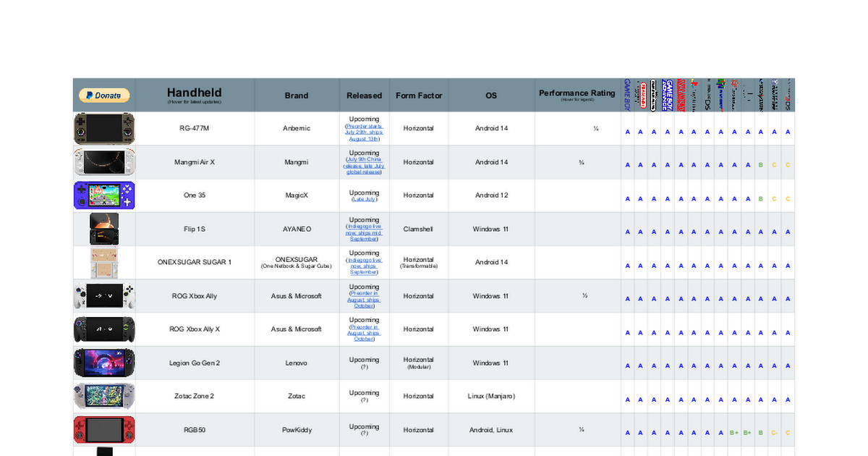Click the Game Boy Advance logo header

pos(668,95)
